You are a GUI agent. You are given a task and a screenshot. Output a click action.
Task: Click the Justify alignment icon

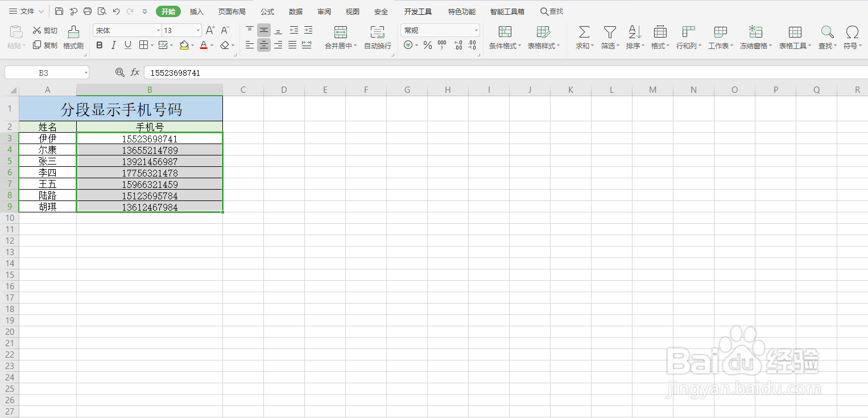pos(292,45)
